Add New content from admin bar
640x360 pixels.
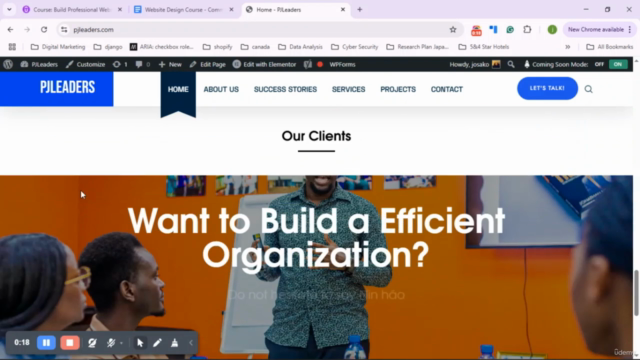(x=170, y=64)
